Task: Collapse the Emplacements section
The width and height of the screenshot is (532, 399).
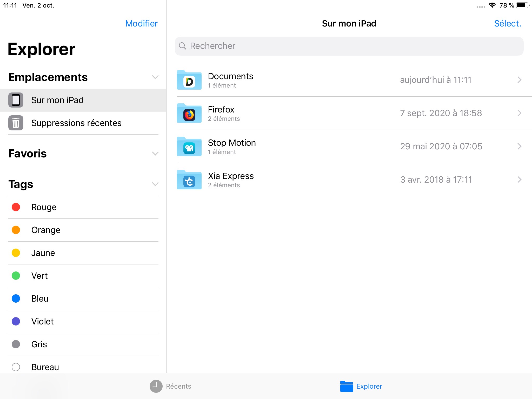Action: 155,77
